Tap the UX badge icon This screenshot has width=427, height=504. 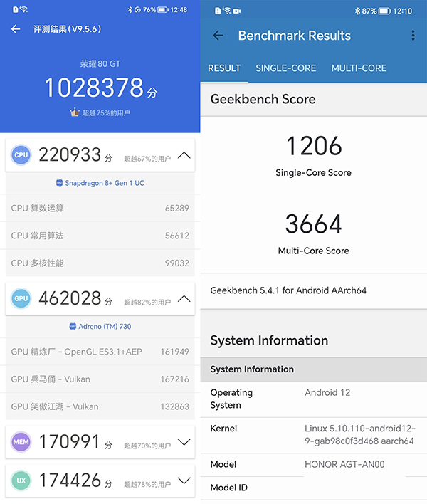click(21, 481)
